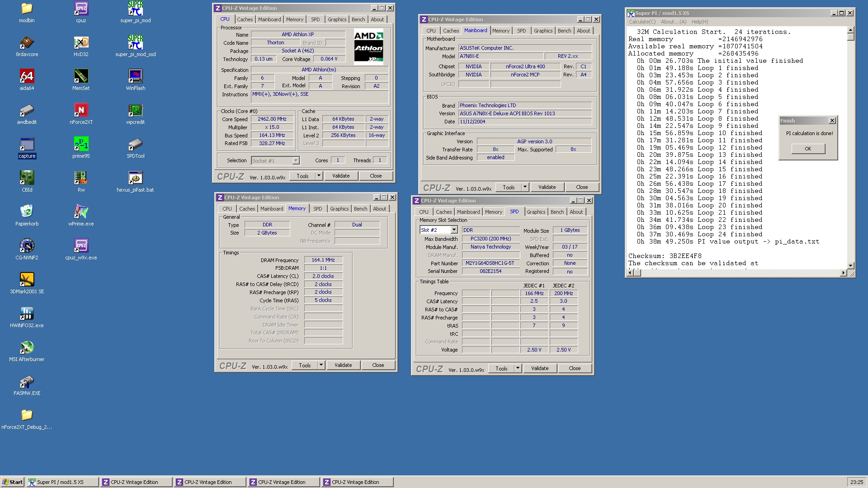The height and width of the screenshot is (488, 868).
Task: Launch CG-NVNF2 desktop shortcut
Action: pos(27,249)
